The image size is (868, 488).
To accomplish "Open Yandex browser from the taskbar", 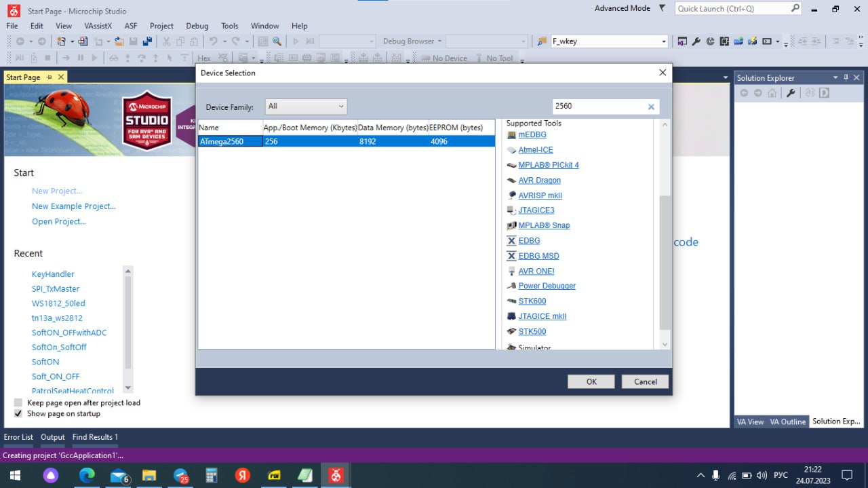I will coord(243,475).
